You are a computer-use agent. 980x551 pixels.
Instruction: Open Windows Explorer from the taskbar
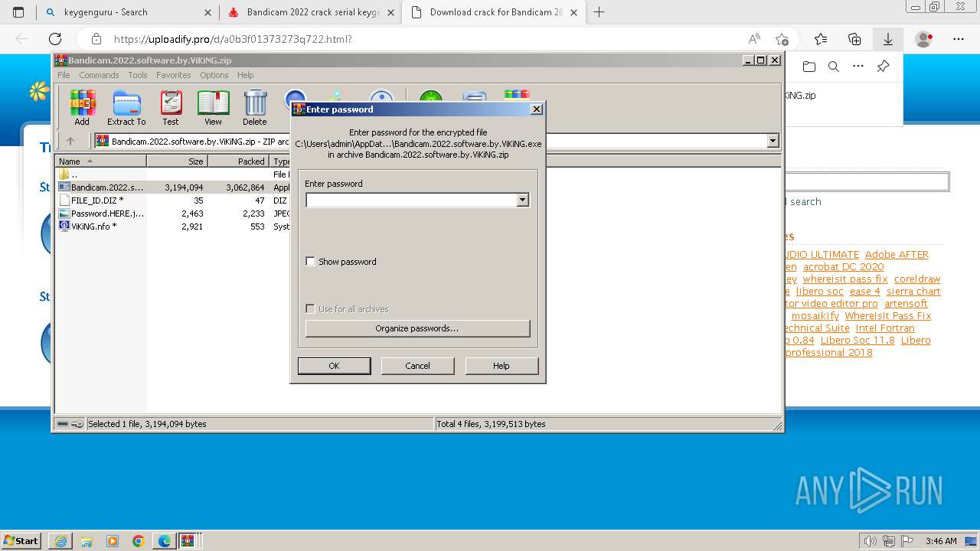click(x=87, y=541)
